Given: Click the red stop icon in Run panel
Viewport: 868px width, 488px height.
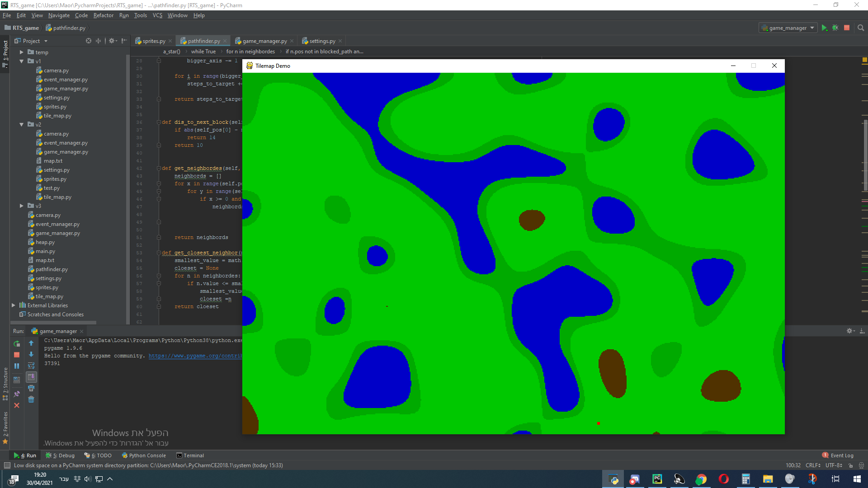Looking at the screenshot, I should click(17, 355).
